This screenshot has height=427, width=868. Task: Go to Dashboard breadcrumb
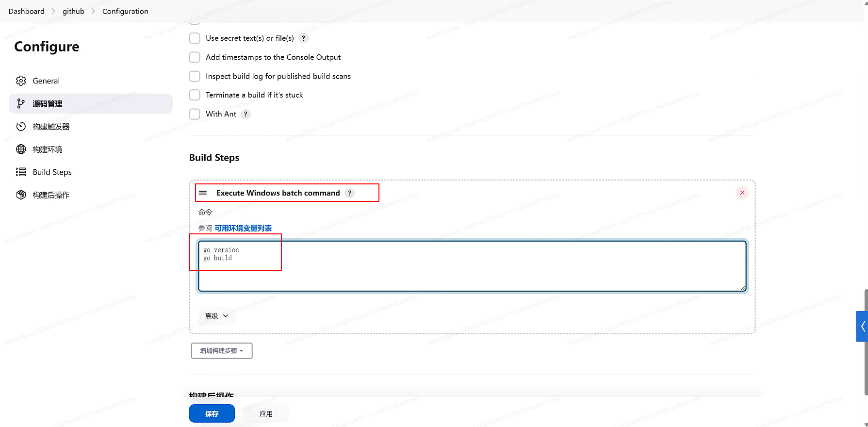(x=26, y=11)
